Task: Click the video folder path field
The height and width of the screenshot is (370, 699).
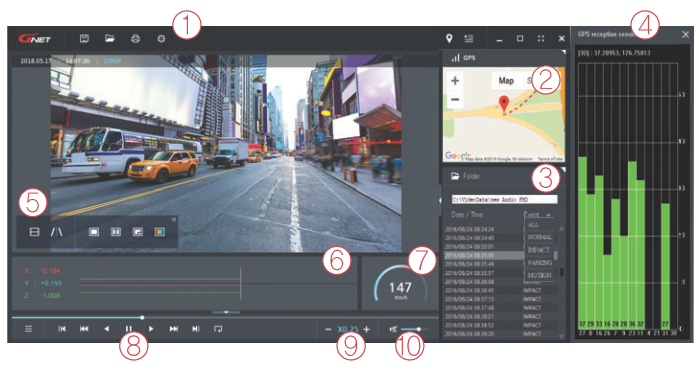Action: click(x=504, y=200)
